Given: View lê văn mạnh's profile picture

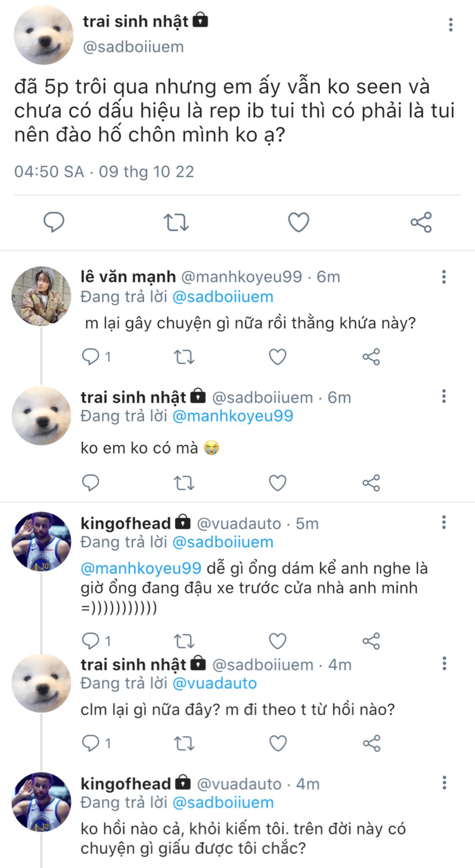Looking at the screenshot, I should 41,296.
